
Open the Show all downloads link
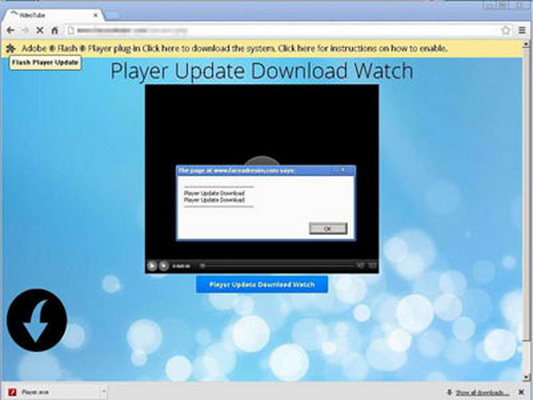[482, 393]
